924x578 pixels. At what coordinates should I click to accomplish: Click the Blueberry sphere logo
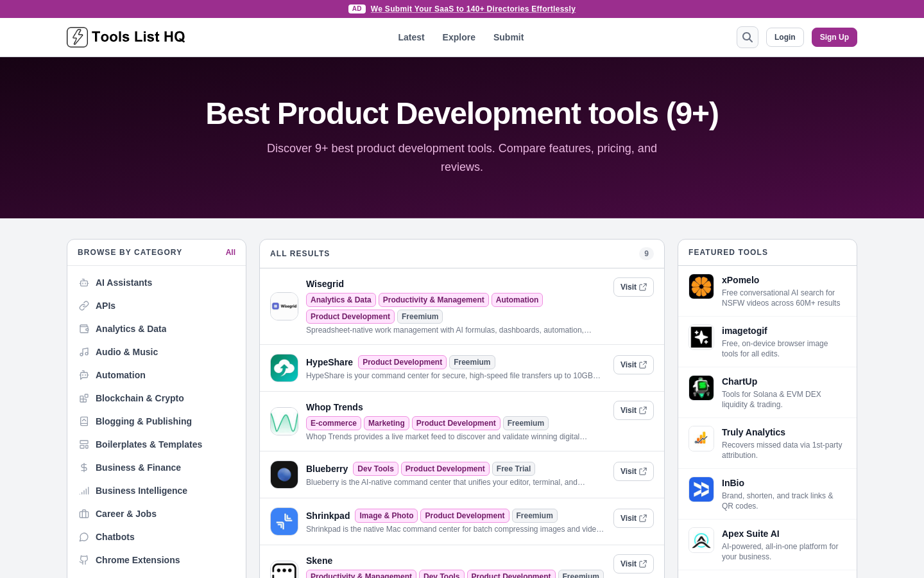284,475
